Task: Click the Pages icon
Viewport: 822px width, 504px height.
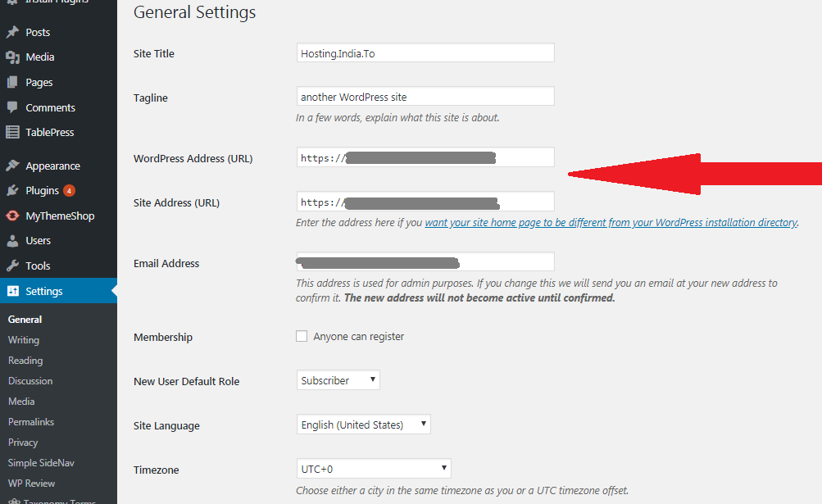Action: pyautogui.click(x=12, y=82)
